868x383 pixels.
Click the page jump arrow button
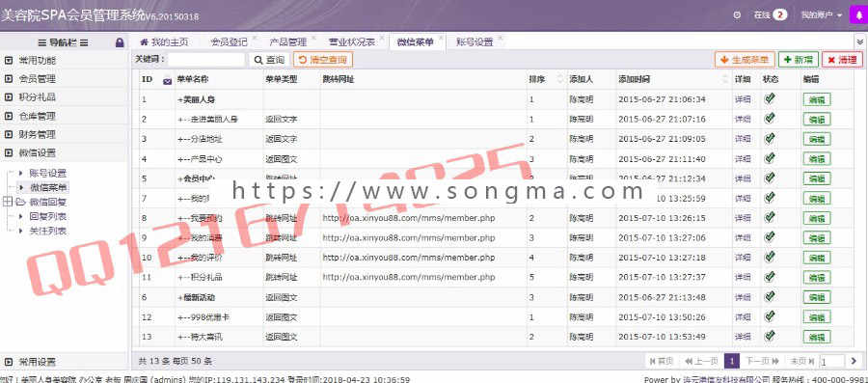[x=854, y=362]
